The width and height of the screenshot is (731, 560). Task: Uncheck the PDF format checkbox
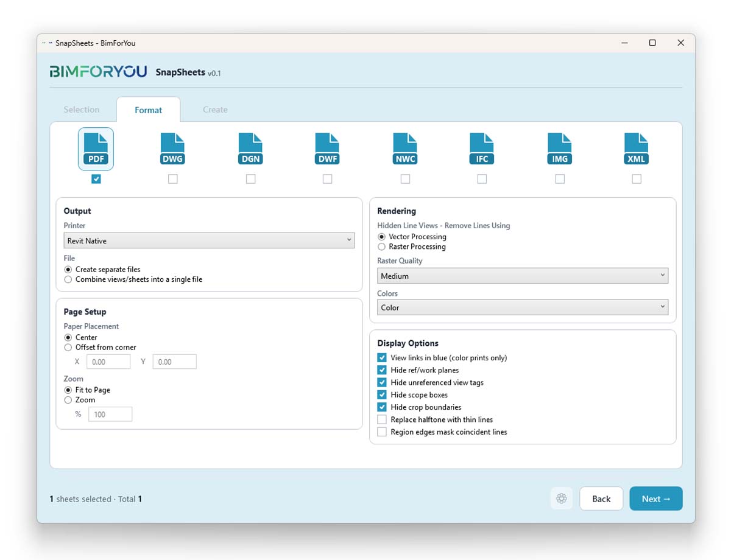tap(96, 179)
